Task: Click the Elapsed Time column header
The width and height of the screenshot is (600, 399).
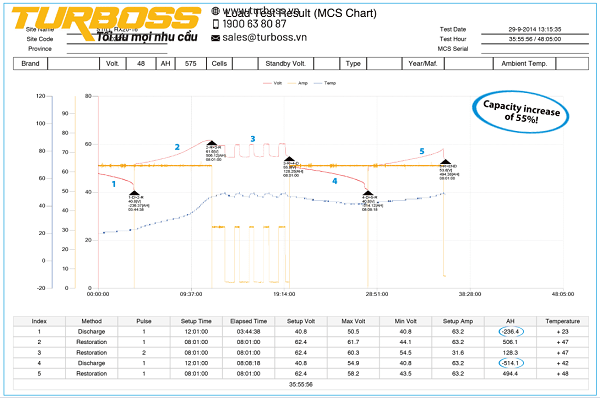Action: (x=249, y=321)
